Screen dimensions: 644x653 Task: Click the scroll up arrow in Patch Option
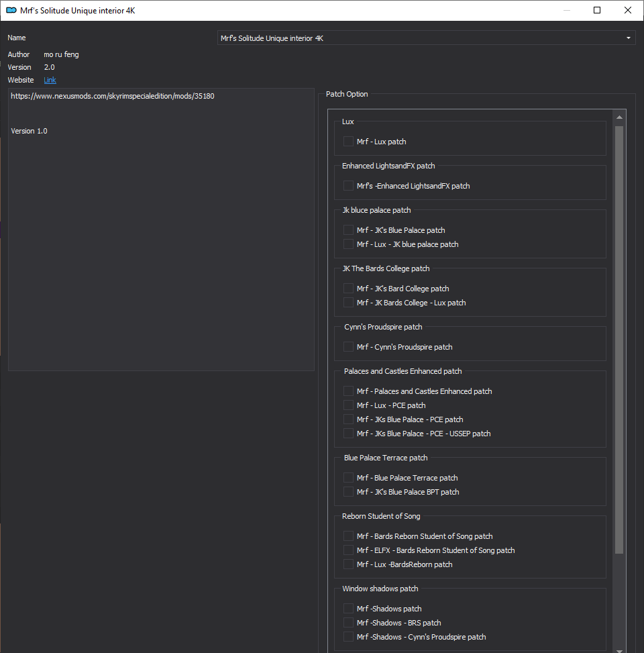(619, 117)
